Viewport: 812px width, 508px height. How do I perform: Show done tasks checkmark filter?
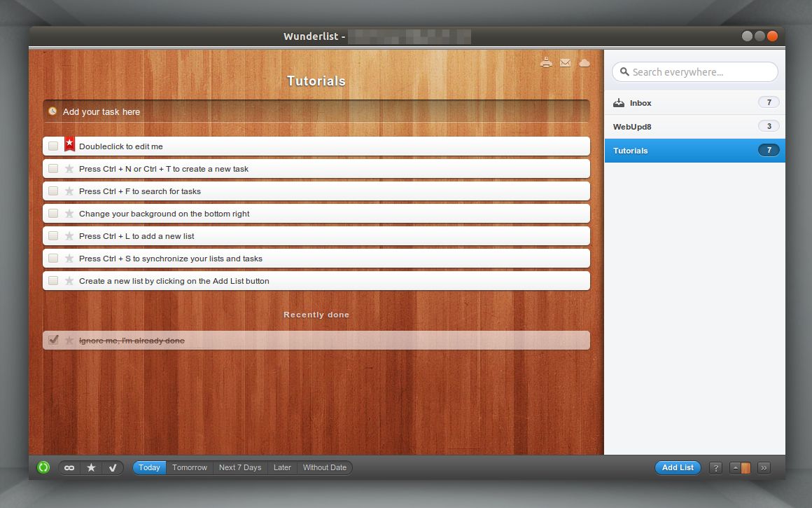coord(113,467)
